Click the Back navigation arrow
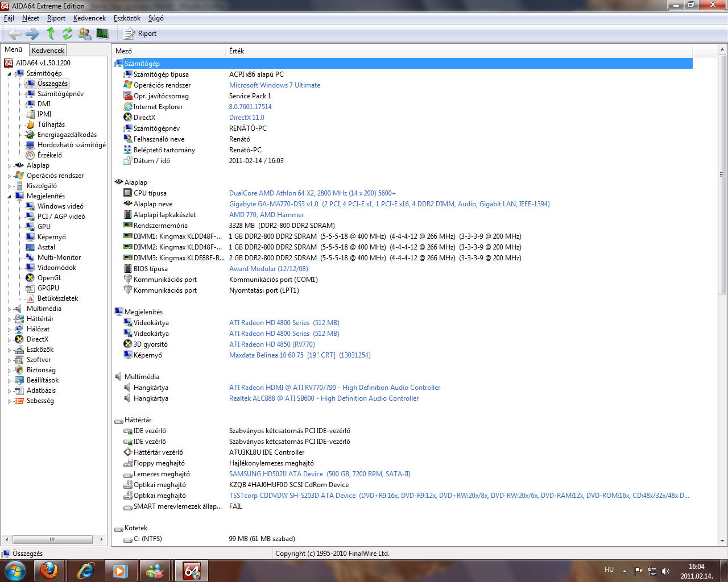 [x=15, y=34]
